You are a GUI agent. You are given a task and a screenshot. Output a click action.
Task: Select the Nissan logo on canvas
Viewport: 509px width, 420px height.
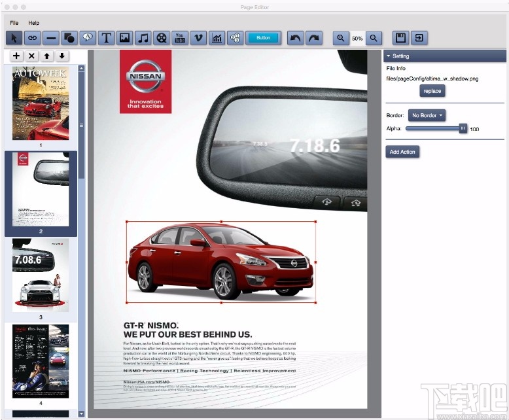click(x=145, y=82)
